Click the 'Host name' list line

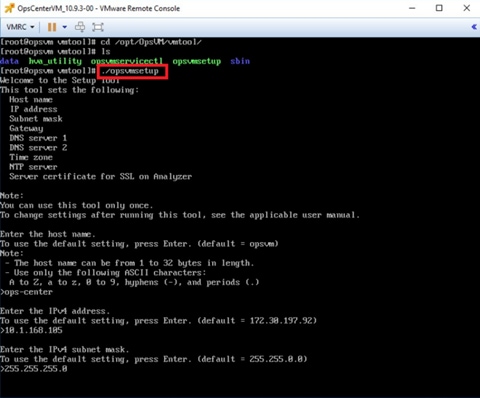31,99
